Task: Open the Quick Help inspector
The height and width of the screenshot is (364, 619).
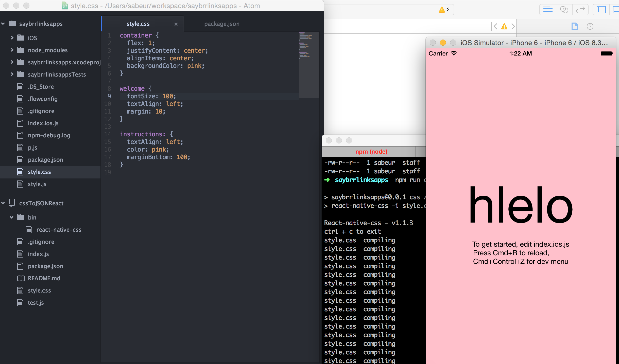Action: click(590, 26)
